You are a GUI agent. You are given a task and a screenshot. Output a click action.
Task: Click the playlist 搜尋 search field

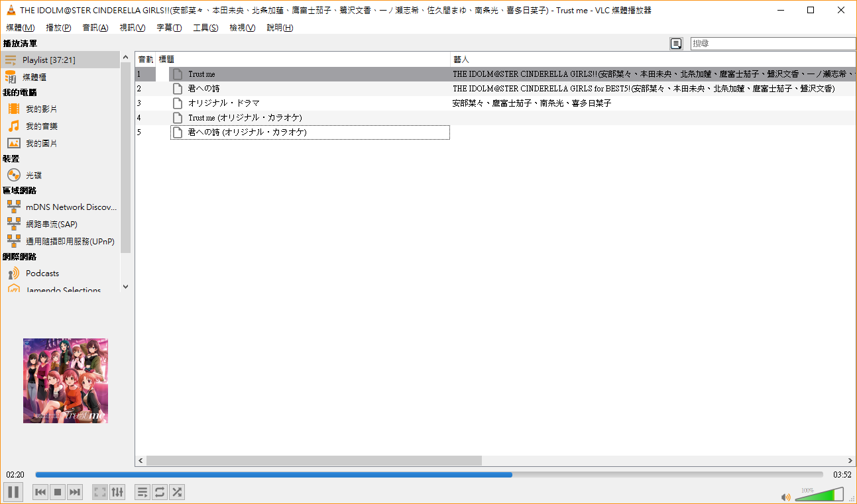click(x=773, y=44)
